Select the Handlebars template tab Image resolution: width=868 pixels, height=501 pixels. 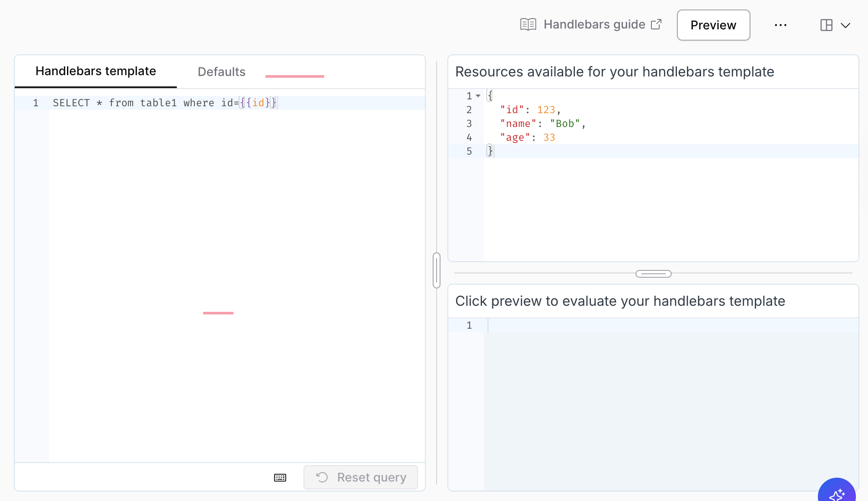click(x=96, y=71)
